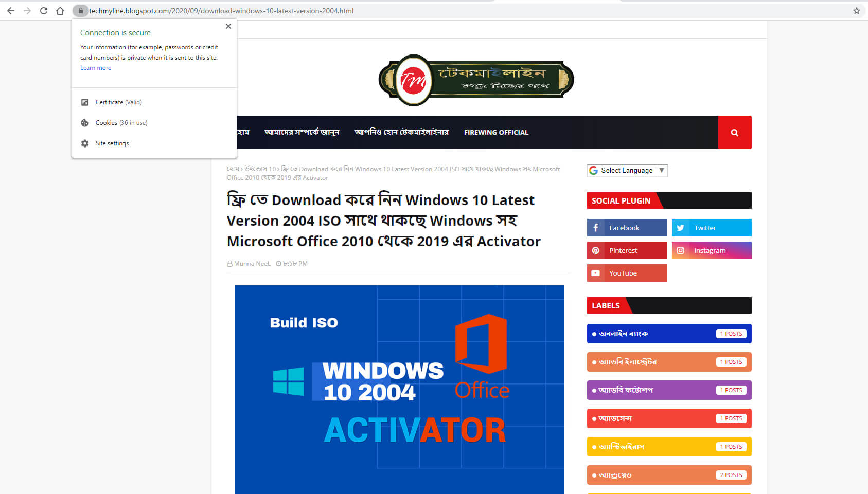Click the post time ৮:১৮ PM
This screenshot has height=494, width=868.
coord(295,264)
